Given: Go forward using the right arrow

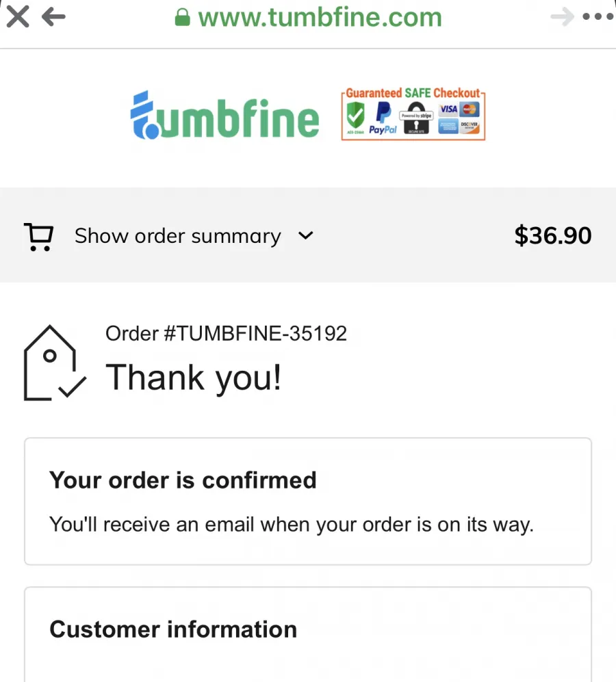Looking at the screenshot, I should click(562, 17).
